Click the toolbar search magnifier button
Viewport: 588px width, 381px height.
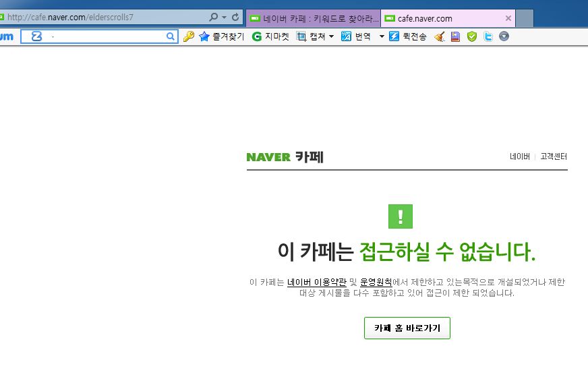pyautogui.click(x=170, y=36)
